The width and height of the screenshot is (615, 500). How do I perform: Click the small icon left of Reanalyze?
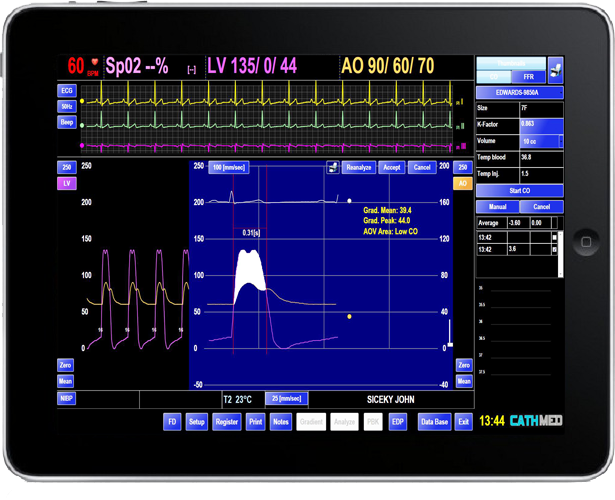pyautogui.click(x=332, y=167)
